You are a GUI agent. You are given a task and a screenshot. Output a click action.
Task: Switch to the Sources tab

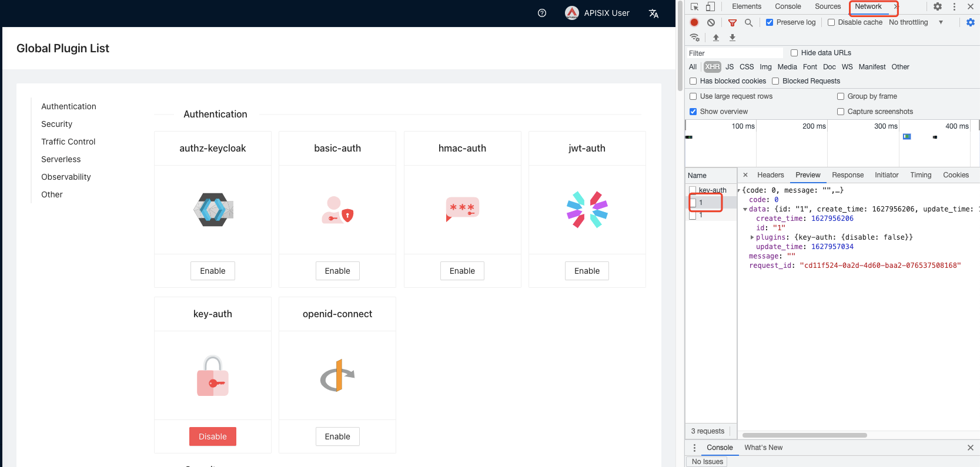click(x=828, y=6)
